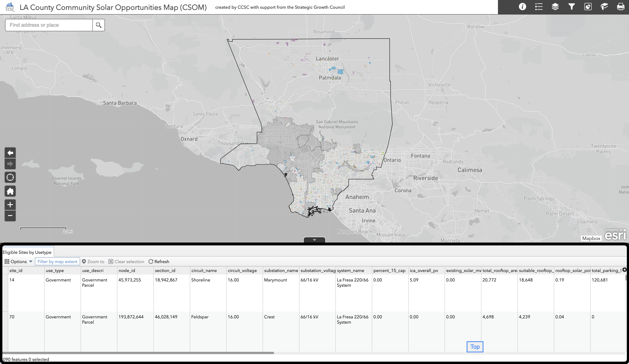Click the My Location button
629x364 pixels.
(10, 177)
